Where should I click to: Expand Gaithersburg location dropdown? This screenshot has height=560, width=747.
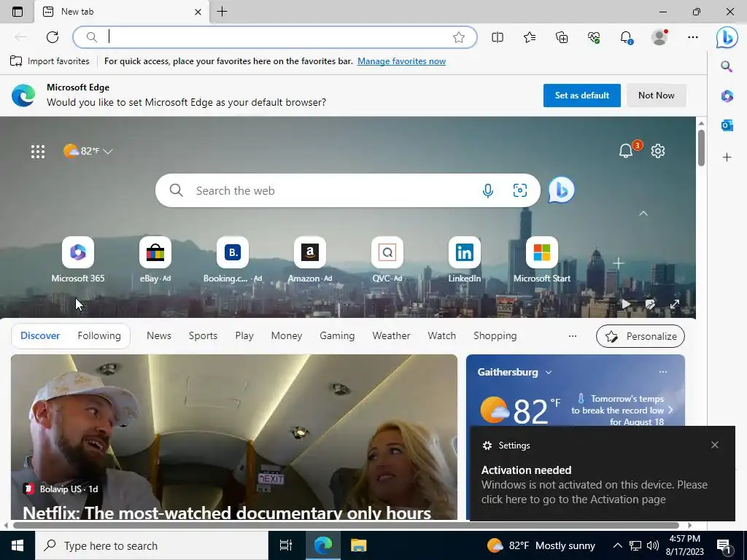click(549, 373)
